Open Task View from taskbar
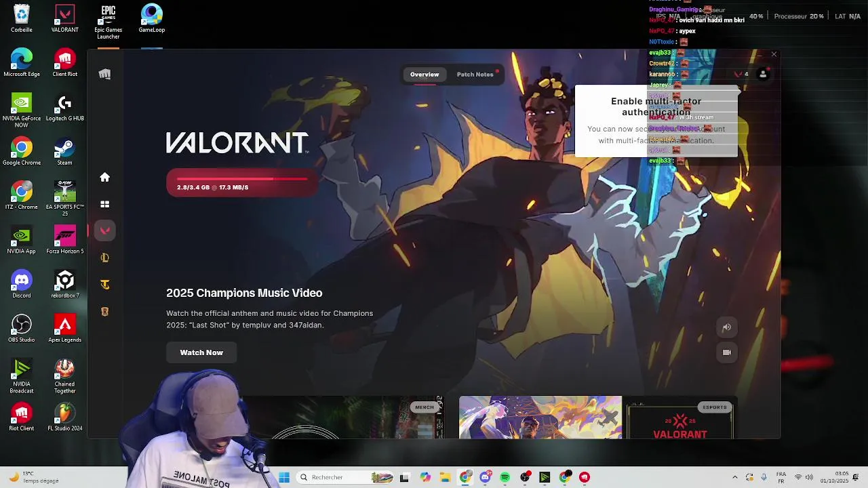The height and width of the screenshot is (488, 868). pyautogui.click(x=404, y=477)
